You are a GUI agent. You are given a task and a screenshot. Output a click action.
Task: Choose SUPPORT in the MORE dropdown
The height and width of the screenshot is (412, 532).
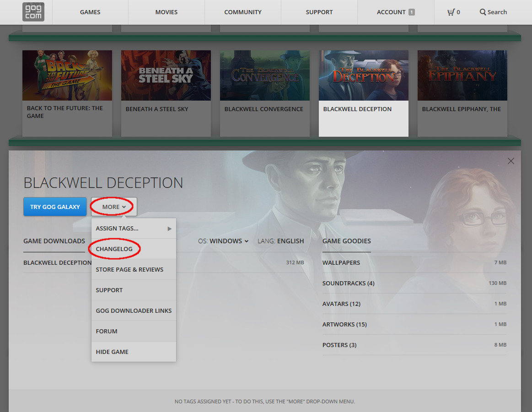(x=134, y=290)
